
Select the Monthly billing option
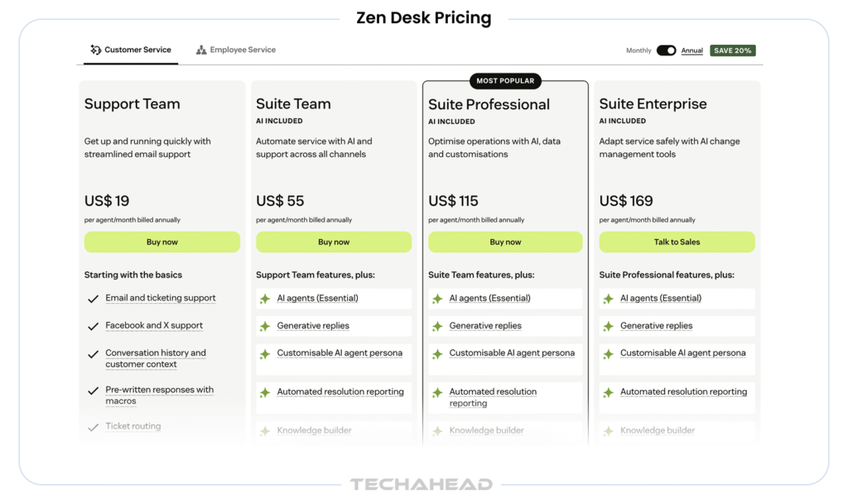coord(638,51)
